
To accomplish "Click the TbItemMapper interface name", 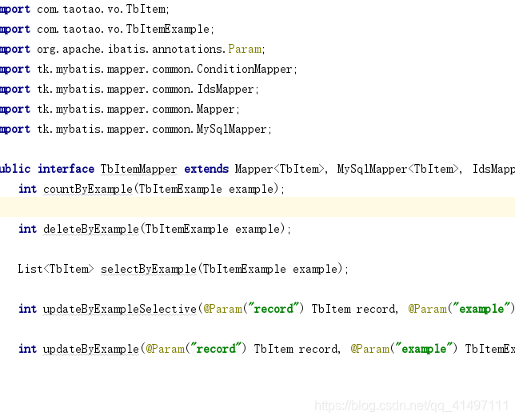I will pos(138,170).
